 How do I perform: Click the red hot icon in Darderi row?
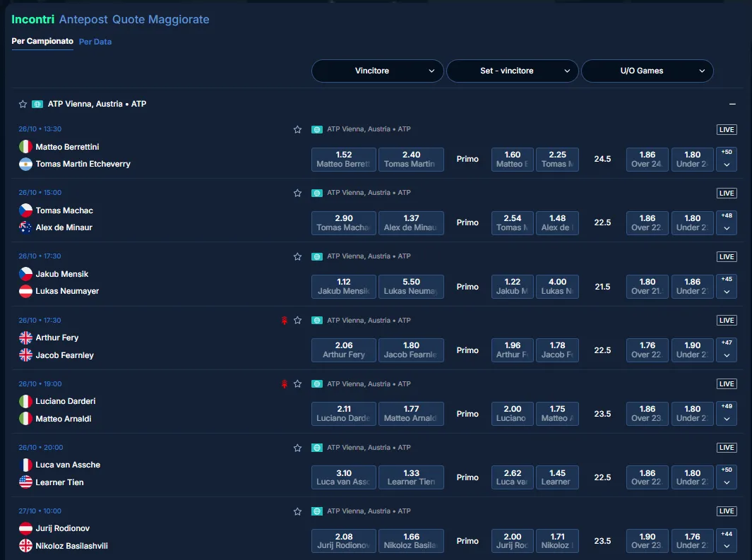pyautogui.click(x=285, y=384)
